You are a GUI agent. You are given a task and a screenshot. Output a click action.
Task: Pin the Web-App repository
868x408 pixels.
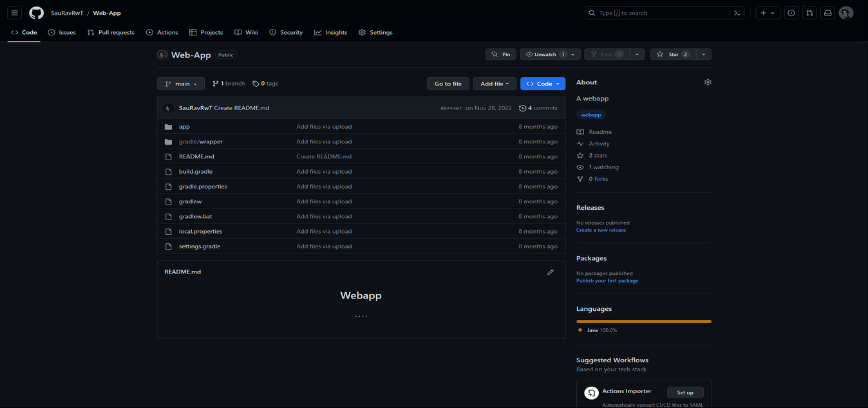[500, 55]
